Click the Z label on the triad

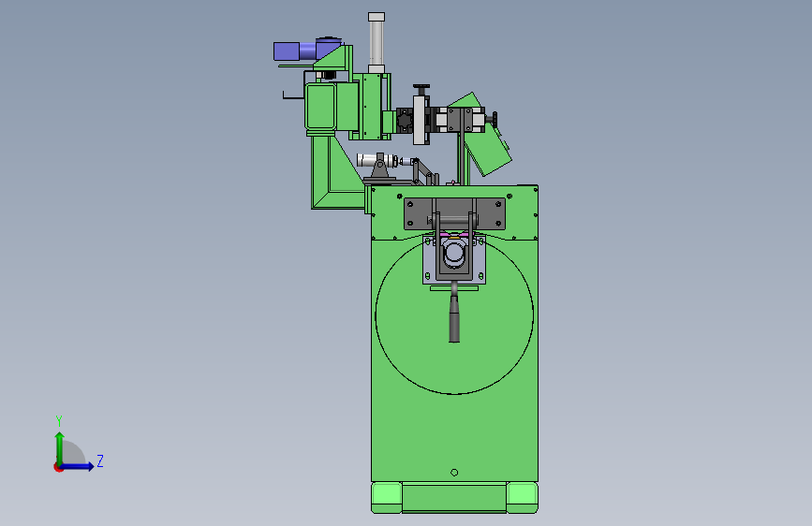(x=100, y=460)
